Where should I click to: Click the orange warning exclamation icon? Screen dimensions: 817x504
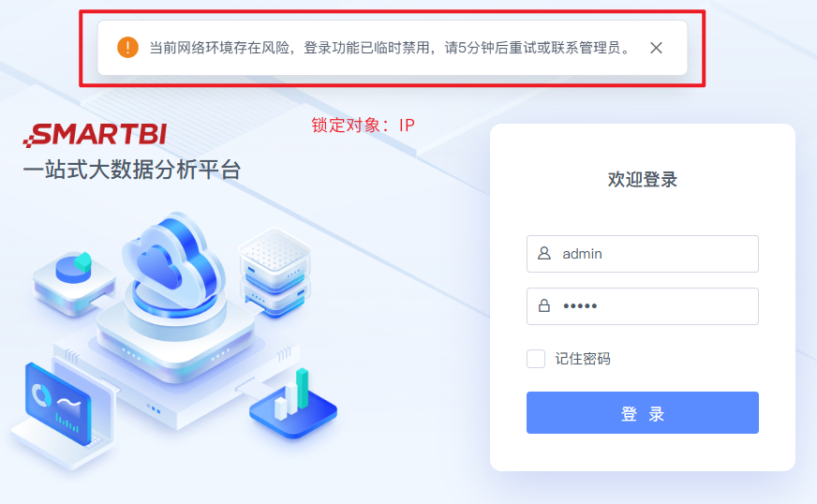click(x=127, y=48)
